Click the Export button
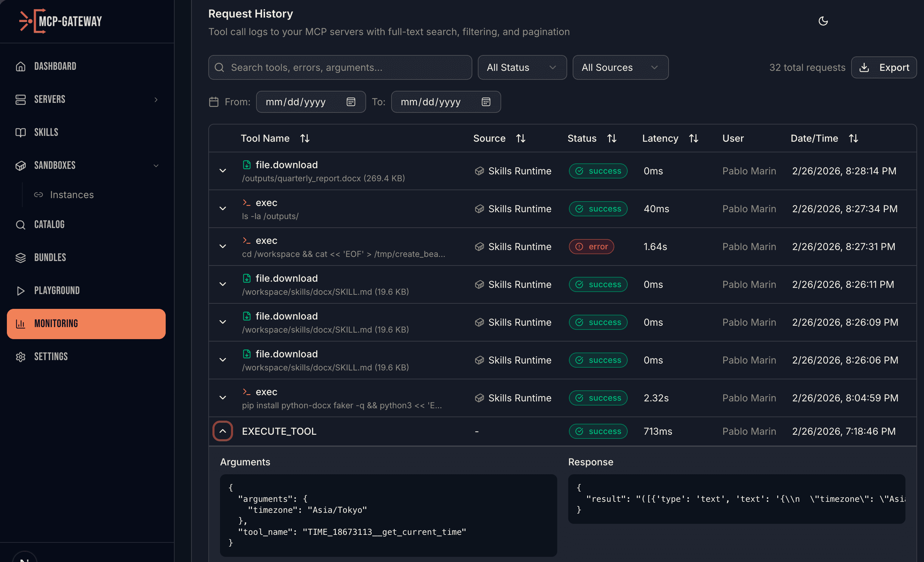This screenshot has width=924, height=562. tap(884, 67)
